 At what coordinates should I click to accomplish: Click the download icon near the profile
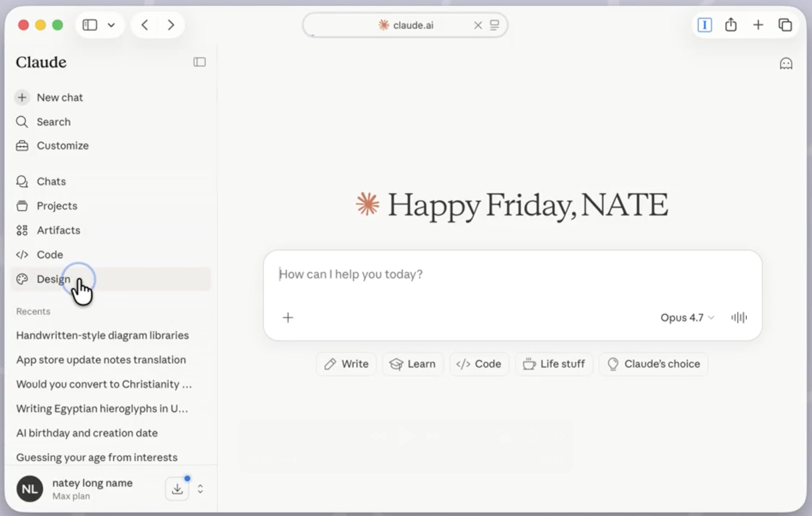click(177, 489)
